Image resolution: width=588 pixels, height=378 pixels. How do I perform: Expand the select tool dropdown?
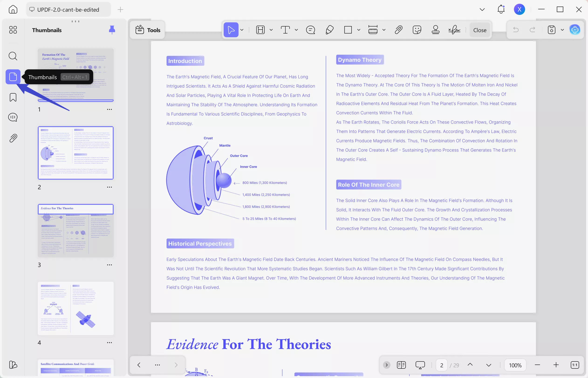click(242, 30)
